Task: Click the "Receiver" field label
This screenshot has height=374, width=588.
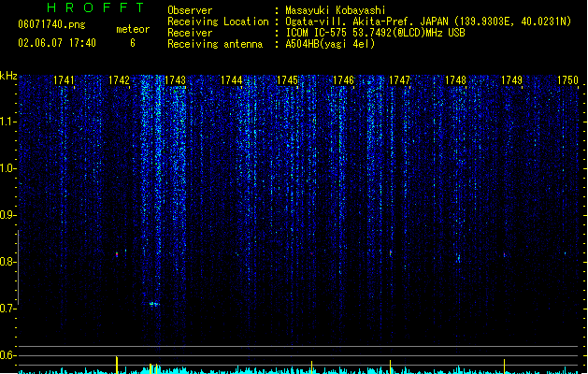Action: [190, 33]
